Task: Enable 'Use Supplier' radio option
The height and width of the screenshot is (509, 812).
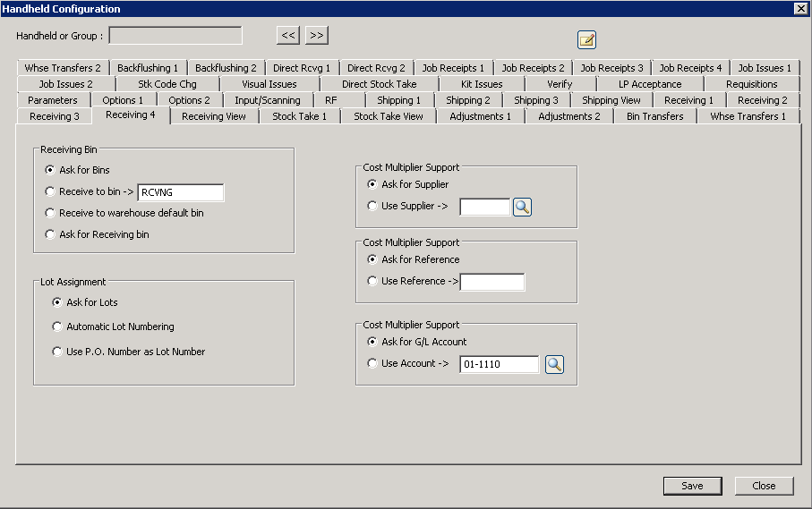Action: (372, 206)
